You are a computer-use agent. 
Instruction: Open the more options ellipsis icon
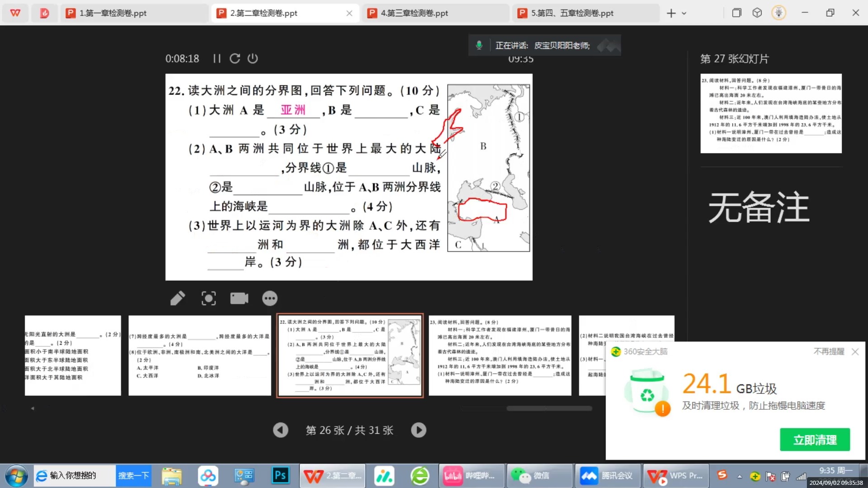pos(269,298)
